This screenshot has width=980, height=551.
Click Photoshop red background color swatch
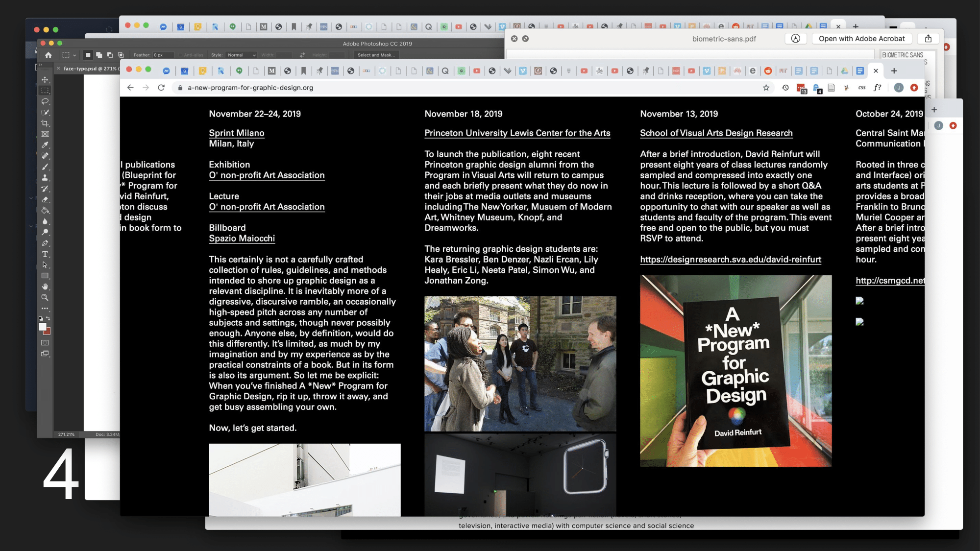(48, 332)
